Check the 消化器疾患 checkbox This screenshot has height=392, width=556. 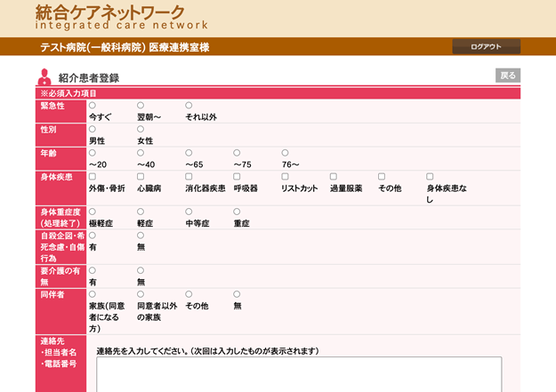pos(189,177)
